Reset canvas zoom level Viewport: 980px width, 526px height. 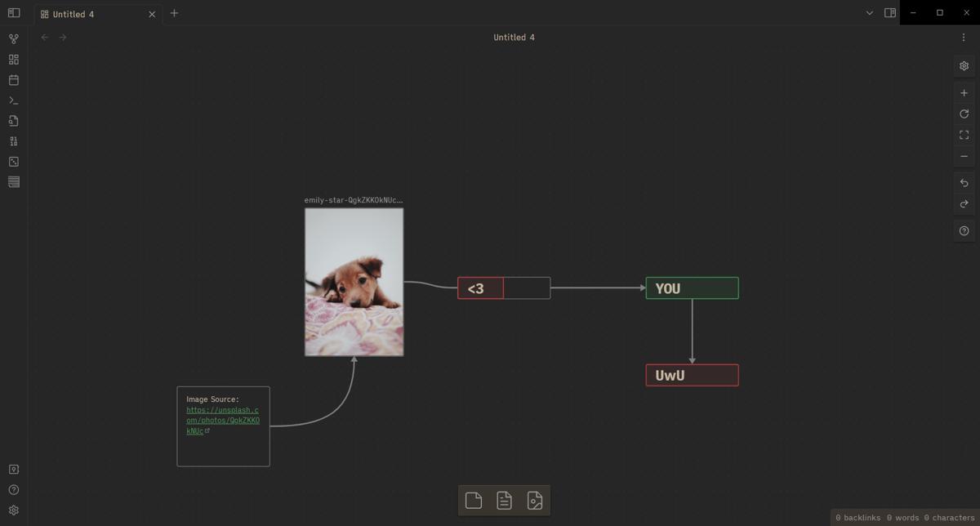964,114
